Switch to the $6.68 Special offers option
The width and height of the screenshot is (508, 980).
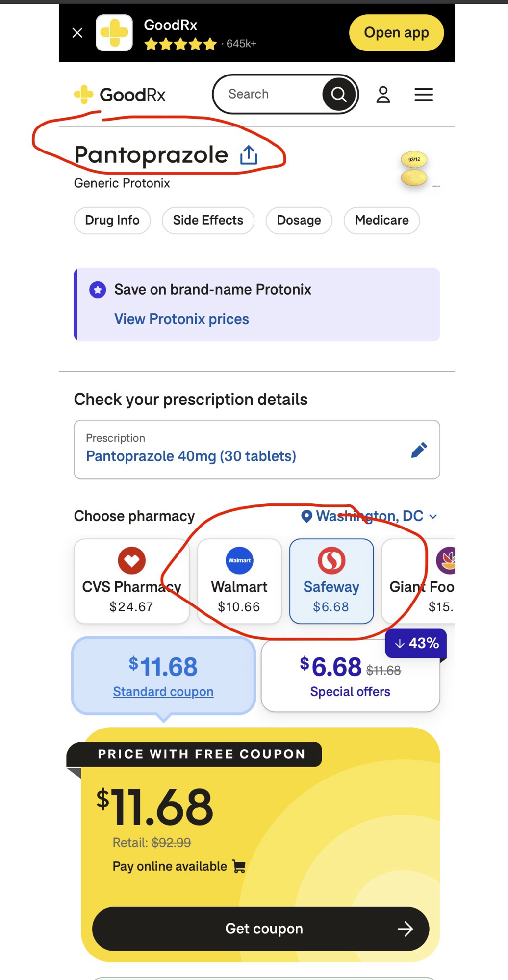point(350,676)
